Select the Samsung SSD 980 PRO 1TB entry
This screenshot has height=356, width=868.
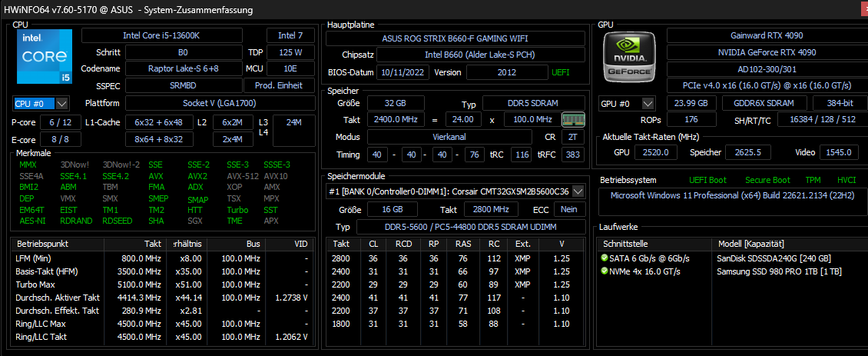[779, 271]
